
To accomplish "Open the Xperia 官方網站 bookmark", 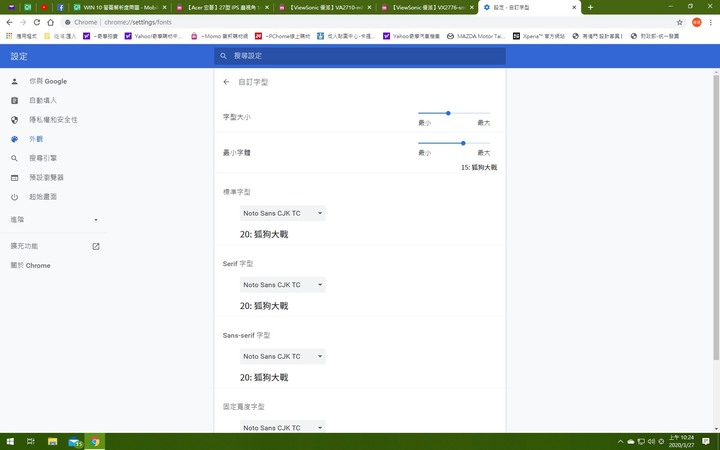I will (539, 36).
